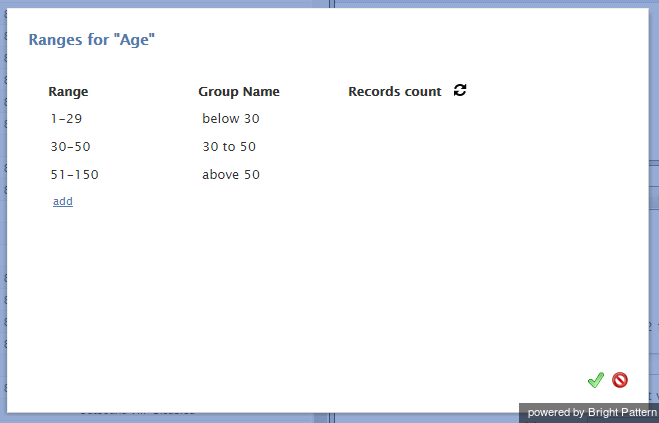Click the Ranges for "Age" title
The height and width of the screenshot is (423, 659).
pyautogui.click(x=92, y=40)
